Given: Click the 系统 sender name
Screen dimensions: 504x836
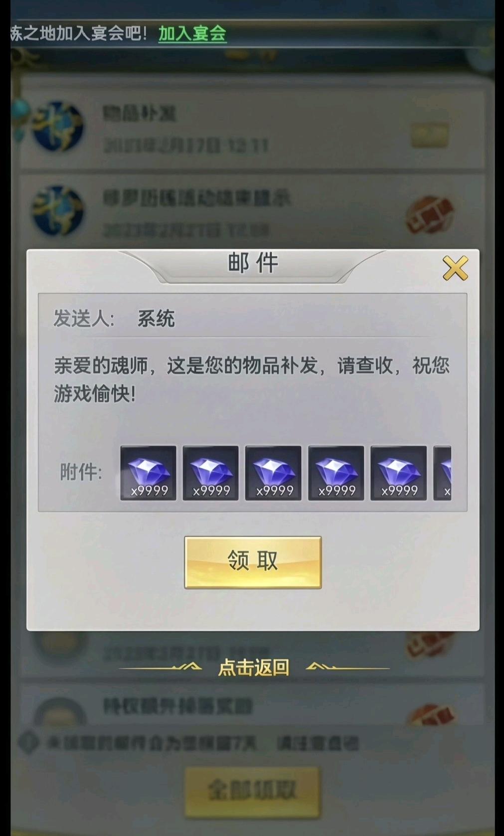Looking at the screenshot, I should (x=156, y=319).
